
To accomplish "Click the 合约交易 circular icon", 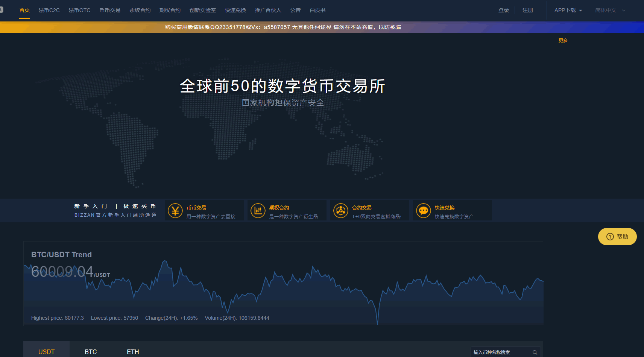I will point(340,211).
